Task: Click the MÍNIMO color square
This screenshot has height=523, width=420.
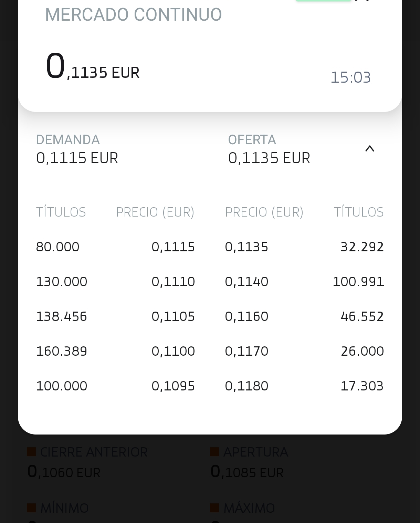Action: click(31, 508)
